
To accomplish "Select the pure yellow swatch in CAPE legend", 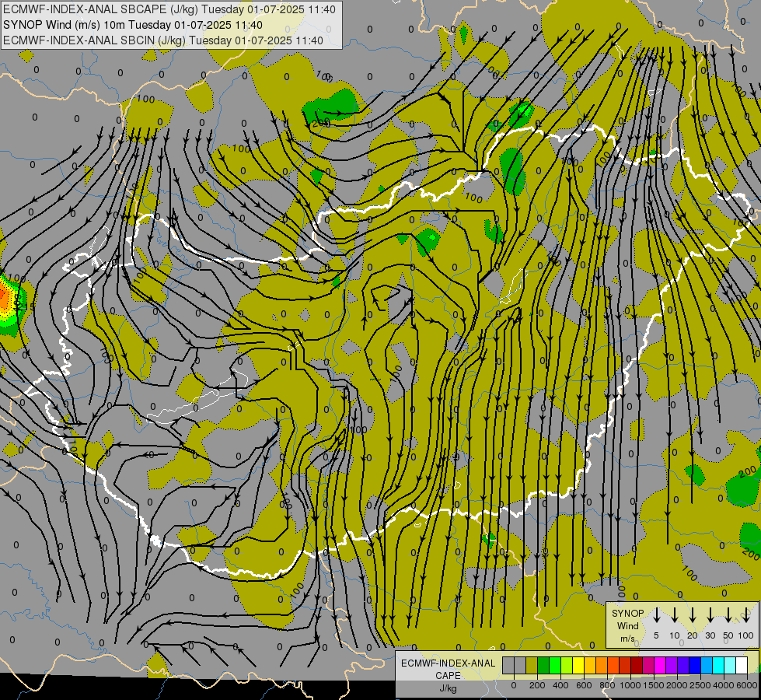I will tap(578, 665).
